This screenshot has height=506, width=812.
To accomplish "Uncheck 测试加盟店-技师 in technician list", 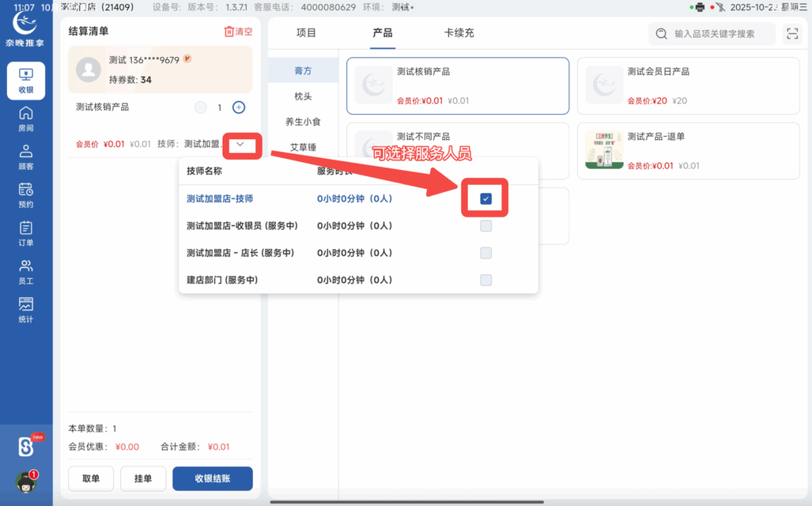I will 485,198.
